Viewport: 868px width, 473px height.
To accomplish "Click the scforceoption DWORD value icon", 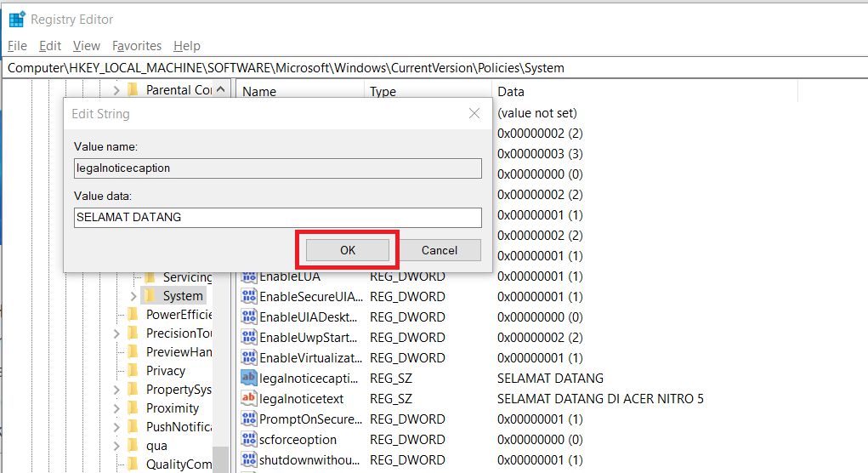I will pyautogui.click(x=249, y=439).
